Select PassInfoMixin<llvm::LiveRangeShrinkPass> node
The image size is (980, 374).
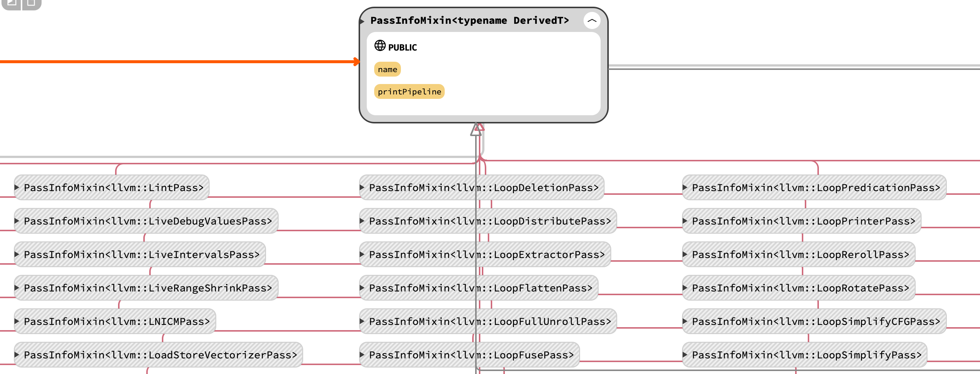148,288
